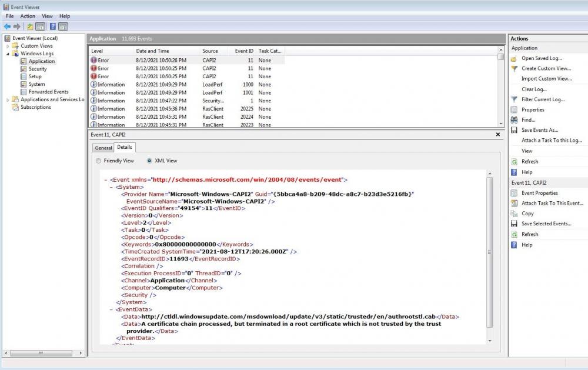Collapse the Windows Logs tree node
This screenshot has width=588, height=370.
(x=8, y=54)
